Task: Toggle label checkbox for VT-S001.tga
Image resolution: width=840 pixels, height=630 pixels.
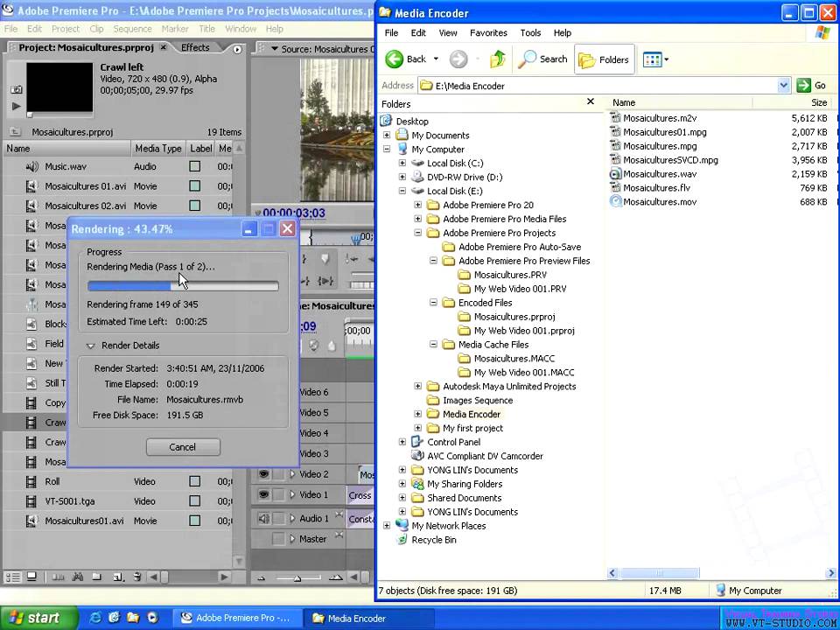Action: pyautogui.click(x=195, y=500)
